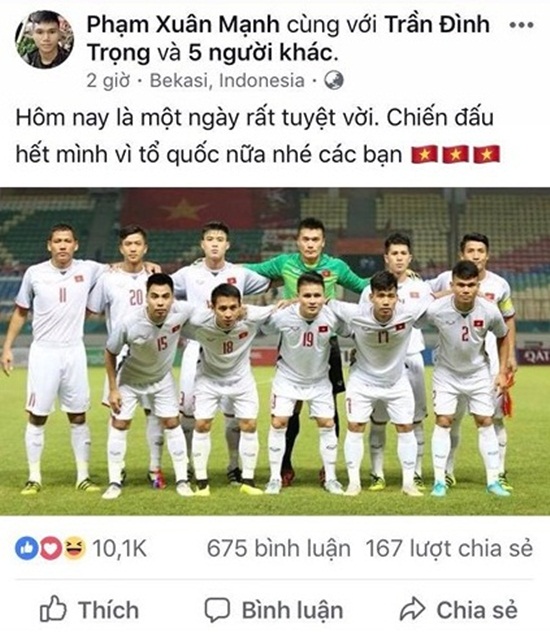Screen dimensions: 550x632
Task: Click the laughing haha reaction icon
Action: (x=75, y=548)
